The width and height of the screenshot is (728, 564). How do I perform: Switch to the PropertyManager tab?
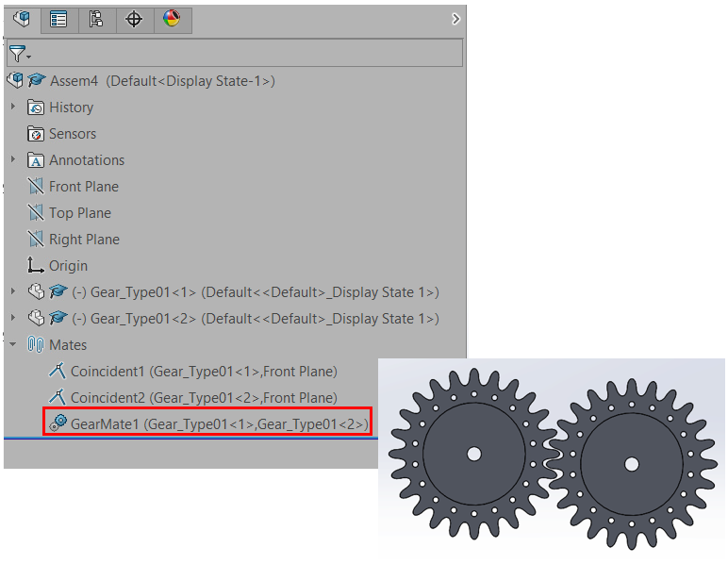pos(59,20)
